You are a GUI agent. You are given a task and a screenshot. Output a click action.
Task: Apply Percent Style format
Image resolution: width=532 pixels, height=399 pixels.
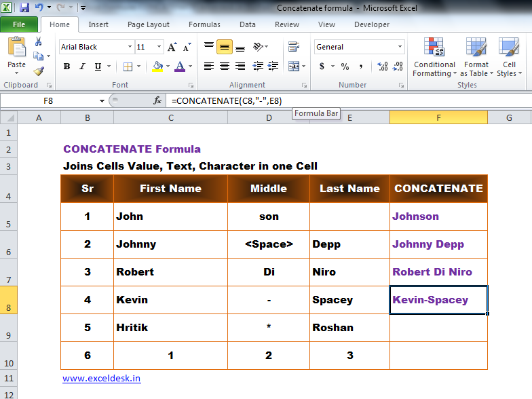tap(345, 66)
